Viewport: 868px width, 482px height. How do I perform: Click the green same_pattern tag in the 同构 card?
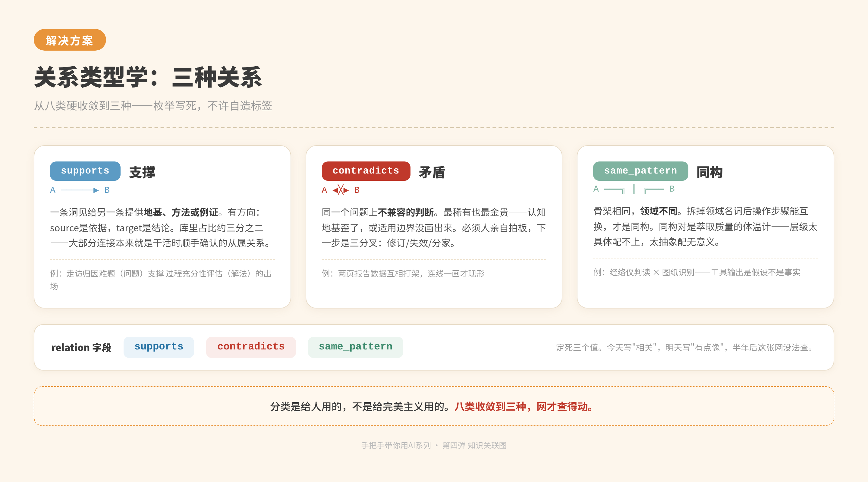tap(640, 171)
